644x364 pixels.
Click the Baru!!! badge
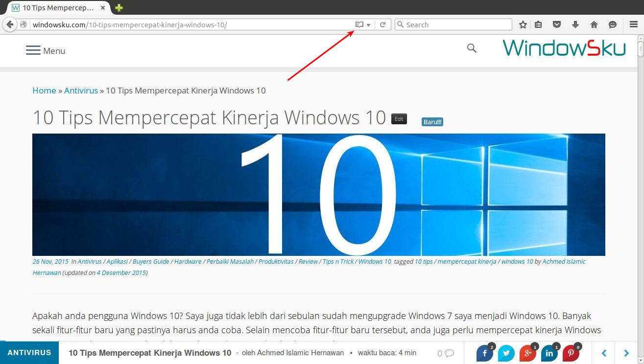[432, 122]
